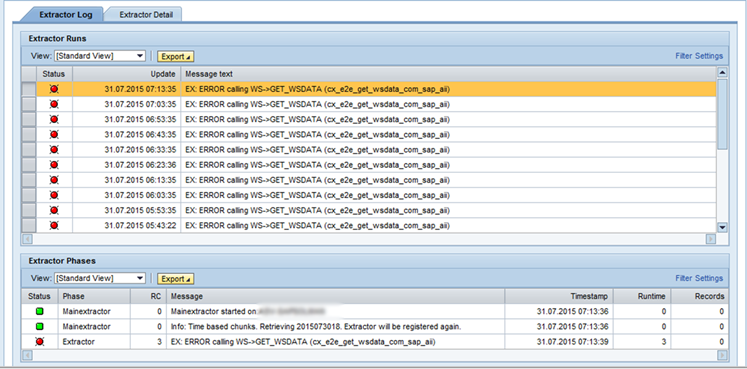
Task: Switch to the Extractor Detail tab
Action: [x=146, y=14]
